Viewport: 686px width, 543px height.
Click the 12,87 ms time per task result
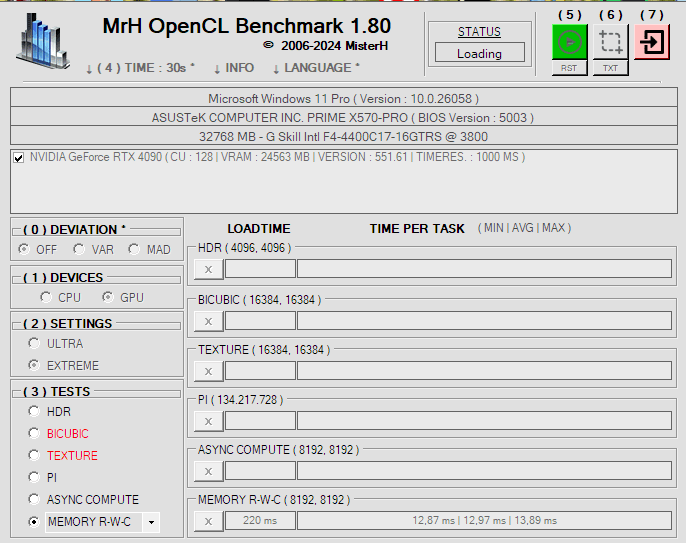pos(484,521)
